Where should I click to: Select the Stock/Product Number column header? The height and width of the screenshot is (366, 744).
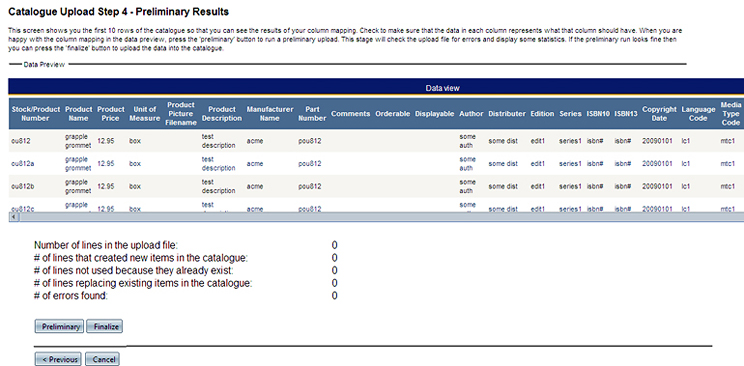click(36, 114)
